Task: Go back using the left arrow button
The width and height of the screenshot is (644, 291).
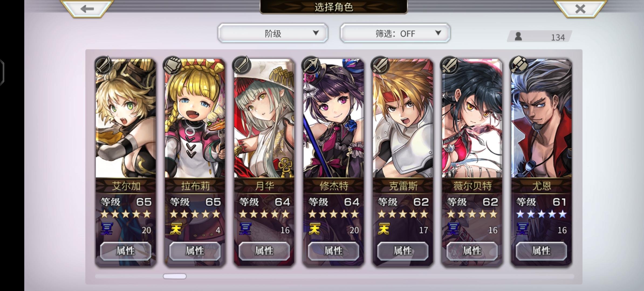Action: pos(87,9)
